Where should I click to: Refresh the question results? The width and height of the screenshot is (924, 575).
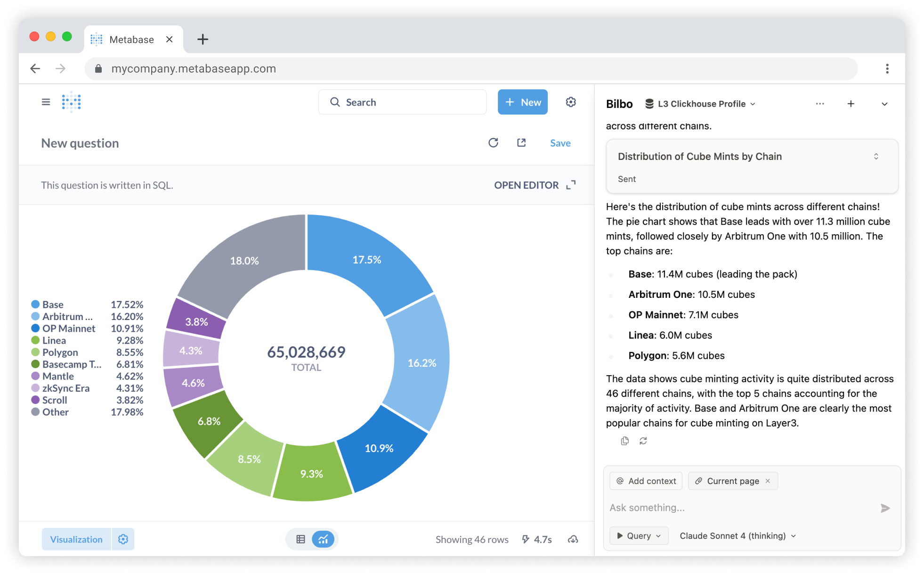493,143
